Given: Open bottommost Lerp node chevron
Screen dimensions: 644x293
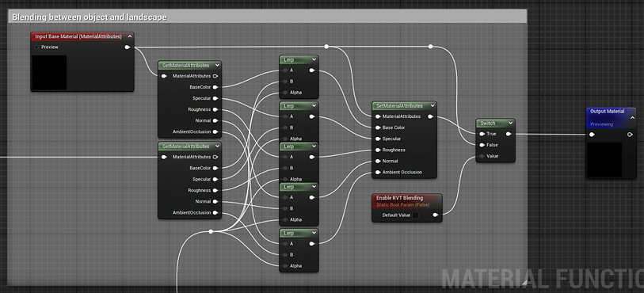Looking at the screenshot, I should pos(314,233).
